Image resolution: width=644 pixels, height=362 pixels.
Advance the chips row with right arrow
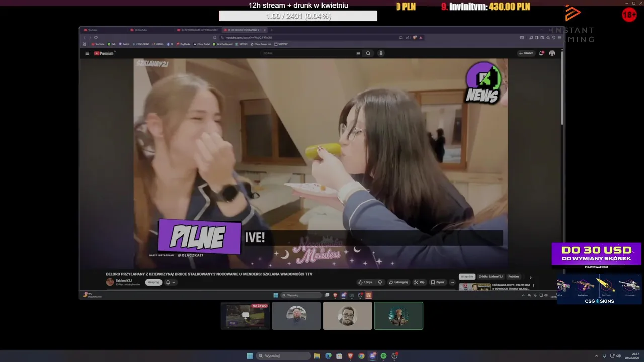pos(530,277)
